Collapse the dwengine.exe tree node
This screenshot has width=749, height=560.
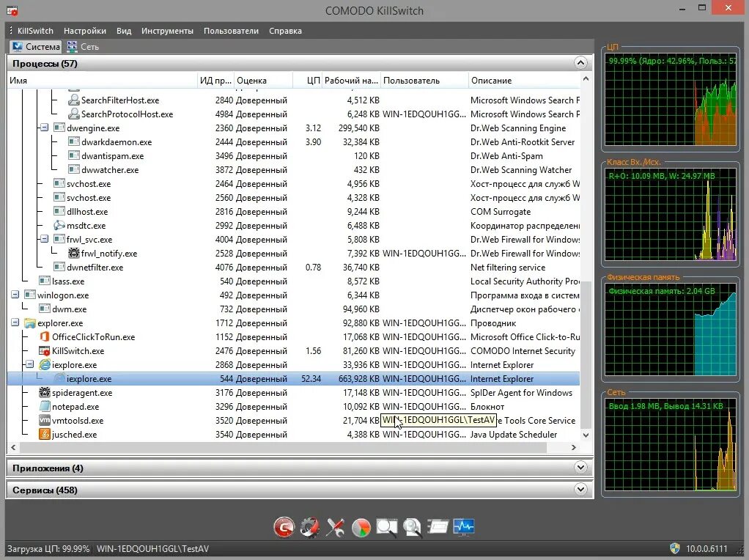[45, 128]
